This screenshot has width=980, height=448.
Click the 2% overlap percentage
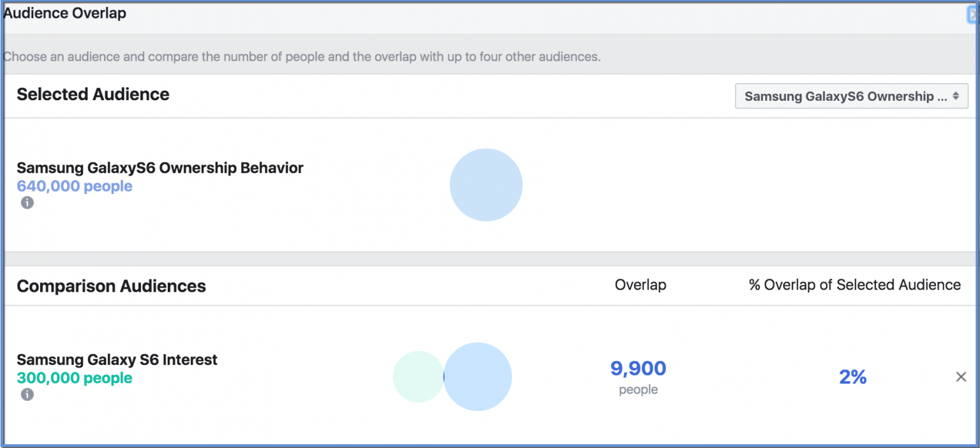pyautogui.click(x=852, y=377)
